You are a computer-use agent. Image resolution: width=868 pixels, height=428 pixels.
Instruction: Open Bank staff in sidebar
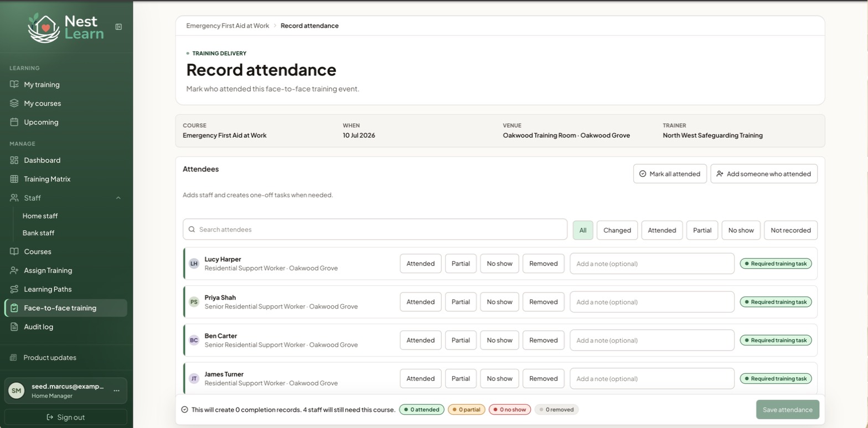click(38, 233)
